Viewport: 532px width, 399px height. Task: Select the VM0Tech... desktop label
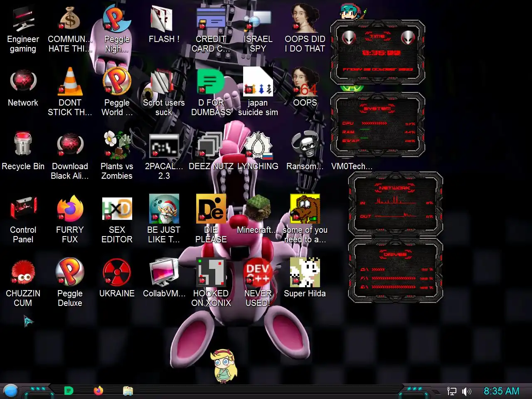[352, 166]
